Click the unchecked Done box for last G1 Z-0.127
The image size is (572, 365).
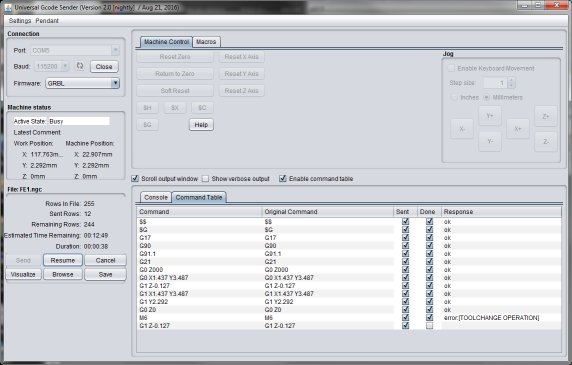coord(429,326)
